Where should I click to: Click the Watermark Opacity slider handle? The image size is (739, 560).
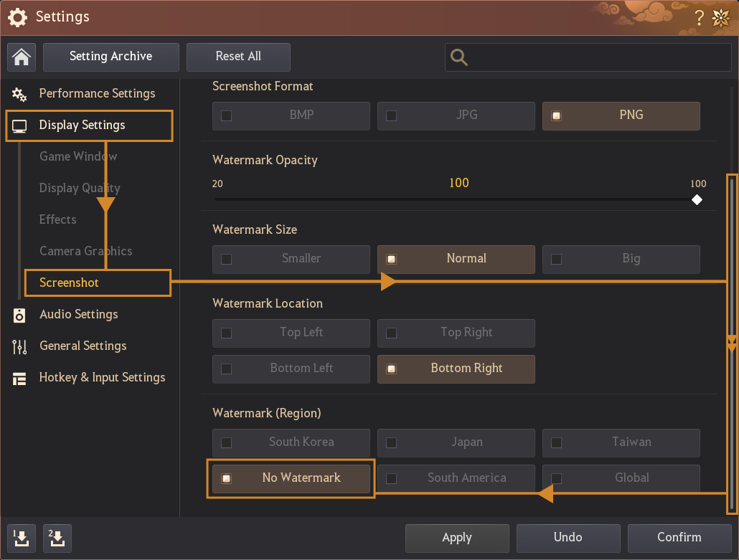697,199
